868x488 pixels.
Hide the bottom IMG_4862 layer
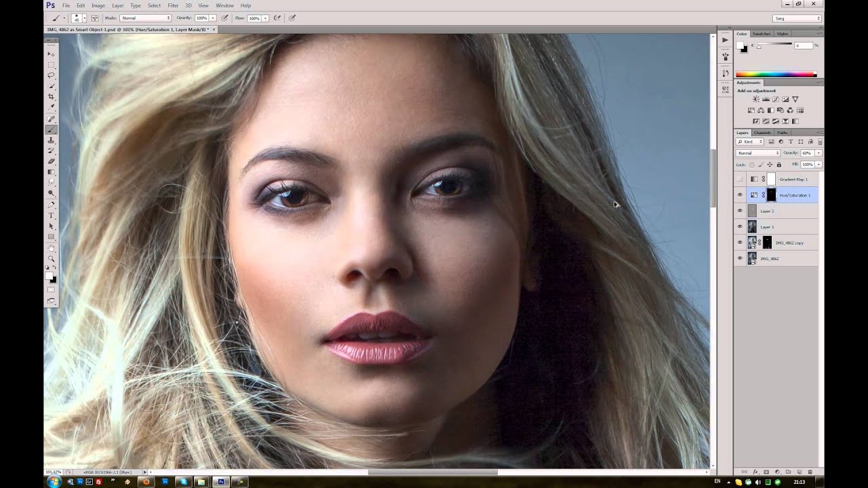point(740,258)
